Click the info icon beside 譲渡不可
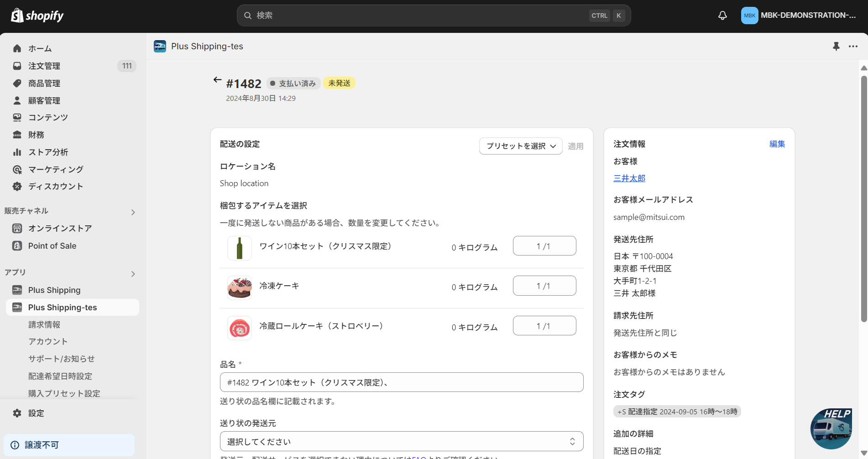868x459 pixels. pos(15,445)
